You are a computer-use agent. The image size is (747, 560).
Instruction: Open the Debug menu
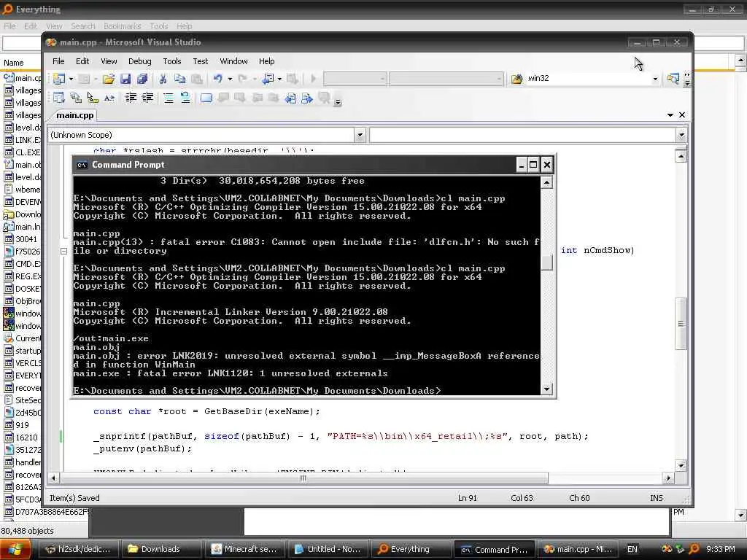point(139,61)
